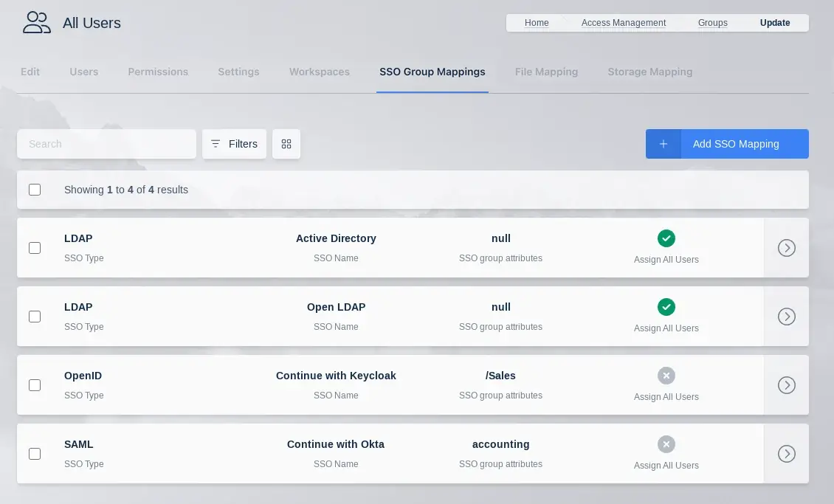Image resolution: width=834 pixels, height=504 pixels.
Task: Expand the Continue with Okta row arrow
Action: point(786,454)
